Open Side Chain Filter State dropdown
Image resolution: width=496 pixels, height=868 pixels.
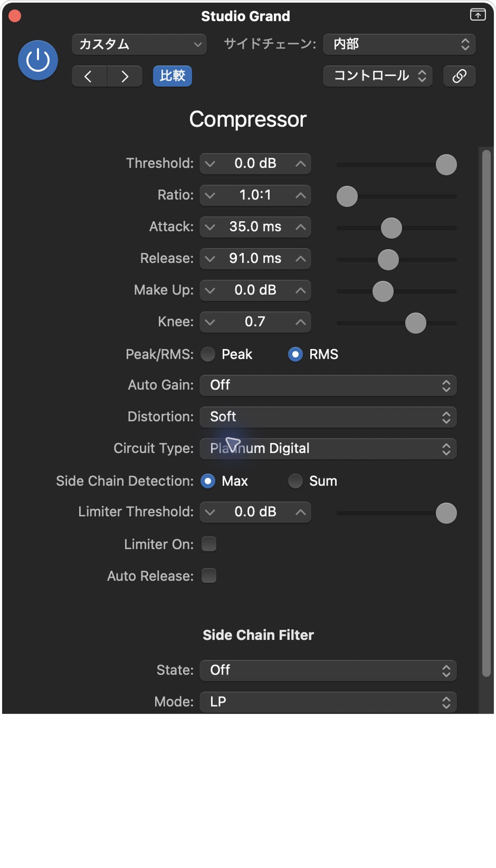tap(328, 671)
